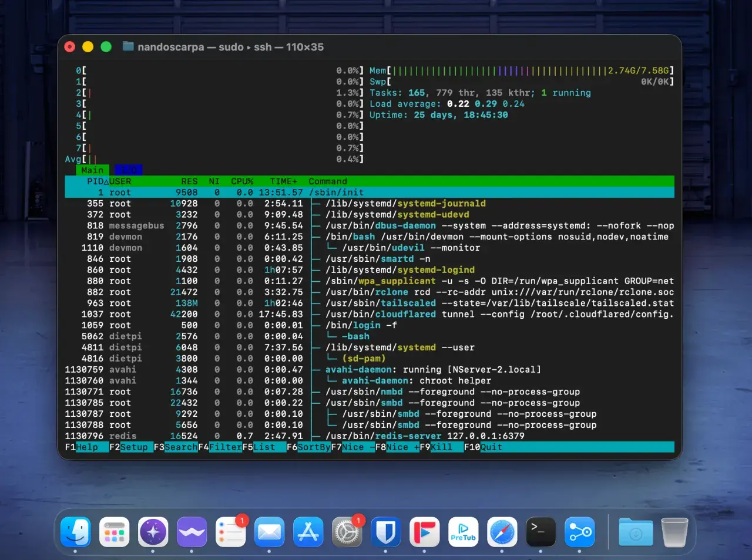Open the Mail app in the Dock

tap(269, 532)
